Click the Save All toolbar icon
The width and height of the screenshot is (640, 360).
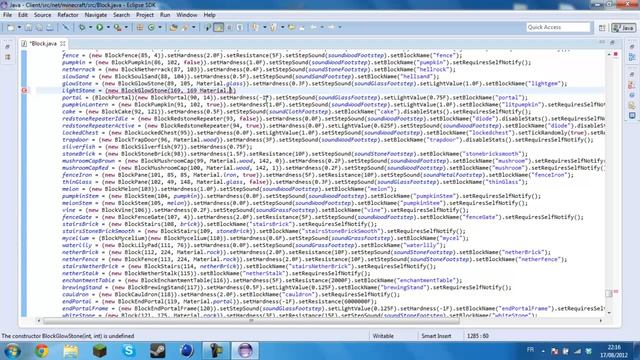39,27
